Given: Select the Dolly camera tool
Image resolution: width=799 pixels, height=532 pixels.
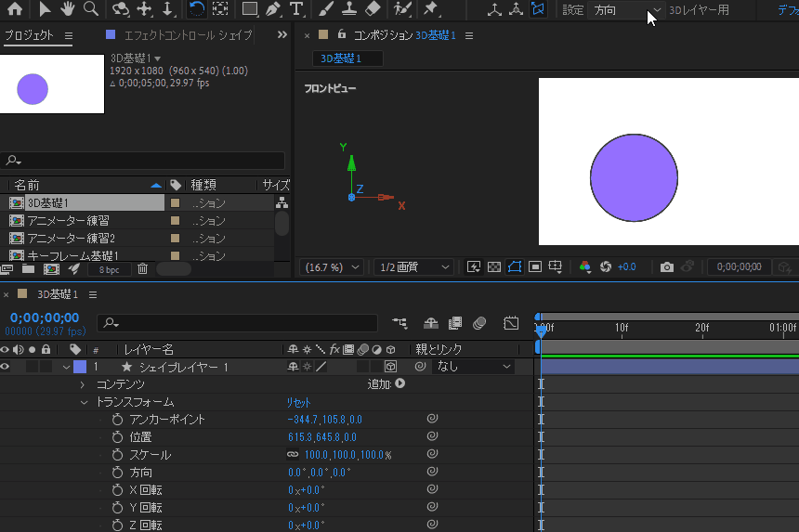Looking at the screenshot, I should 167,8.
